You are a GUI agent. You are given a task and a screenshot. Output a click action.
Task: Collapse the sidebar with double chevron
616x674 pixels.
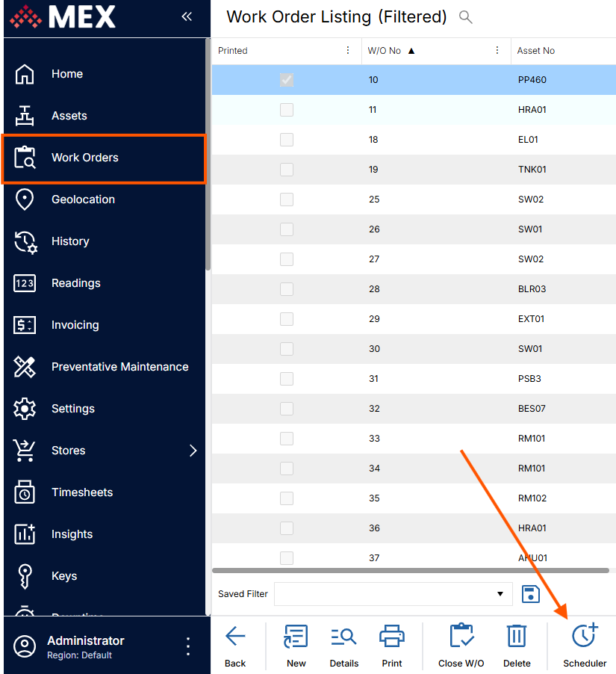click(x=187, y=16)
